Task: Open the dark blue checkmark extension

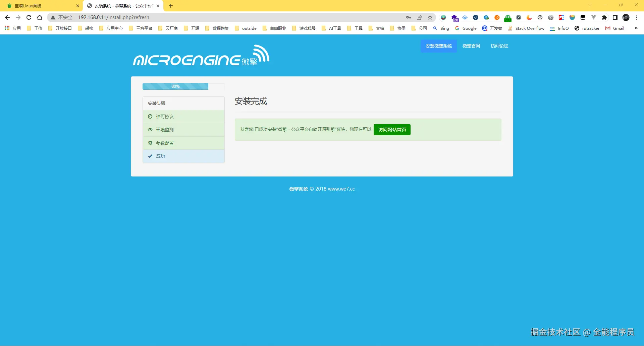Action: (476, 17)
